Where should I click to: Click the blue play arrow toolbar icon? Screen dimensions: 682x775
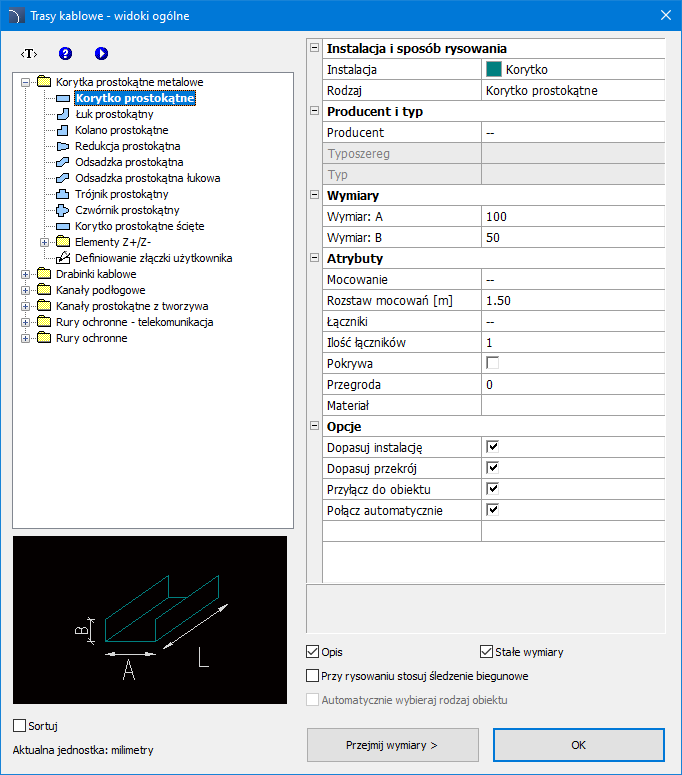pyautogui.click(x=101, y=53)
